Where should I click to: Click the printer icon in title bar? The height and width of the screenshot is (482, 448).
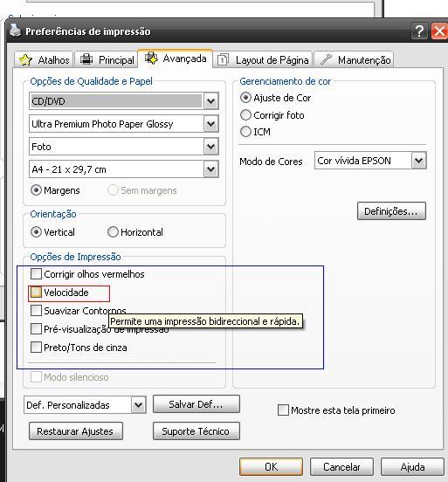coord(15,31)
